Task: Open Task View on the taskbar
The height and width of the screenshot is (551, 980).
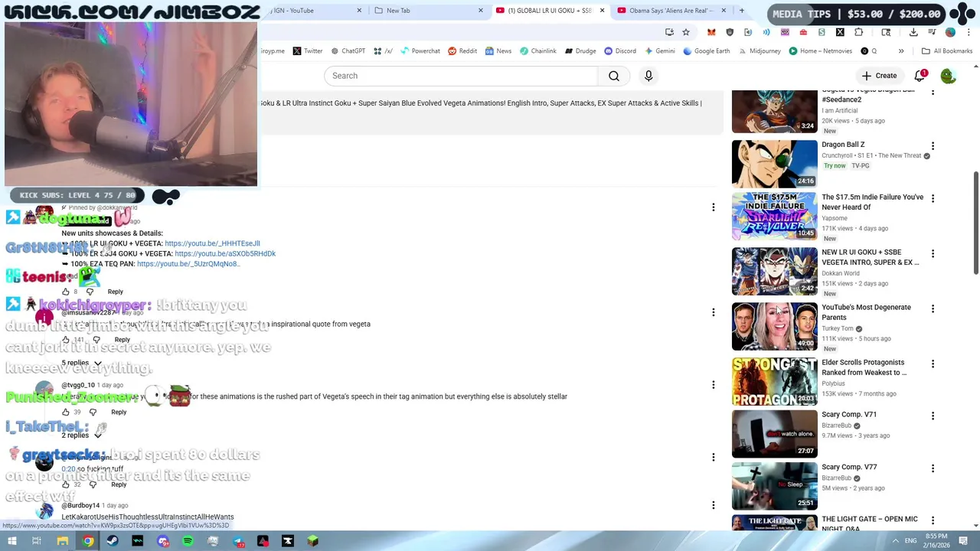Action: point(36,541)
